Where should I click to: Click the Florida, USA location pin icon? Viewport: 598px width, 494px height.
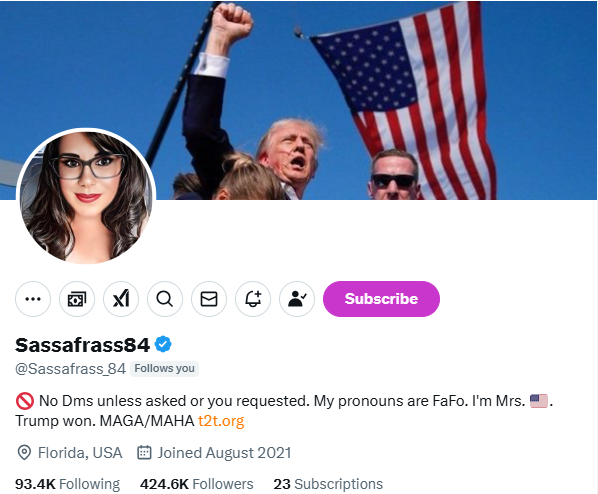coord(24,453)
